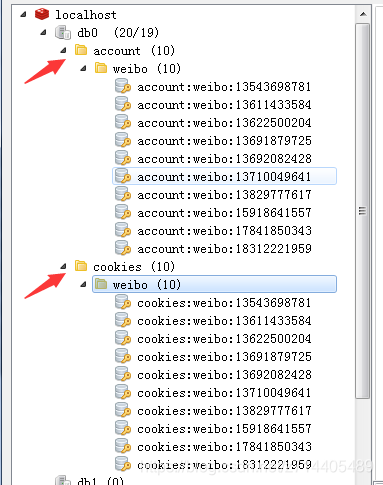383x485 pixels.
Task: Click the vertical scrollbar thumb
Action: tap(363, 211)
